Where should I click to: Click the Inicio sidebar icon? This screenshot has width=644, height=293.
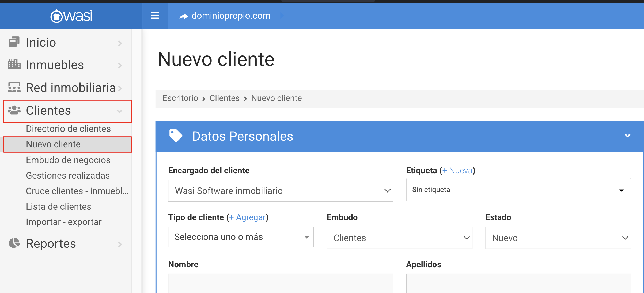14,42
